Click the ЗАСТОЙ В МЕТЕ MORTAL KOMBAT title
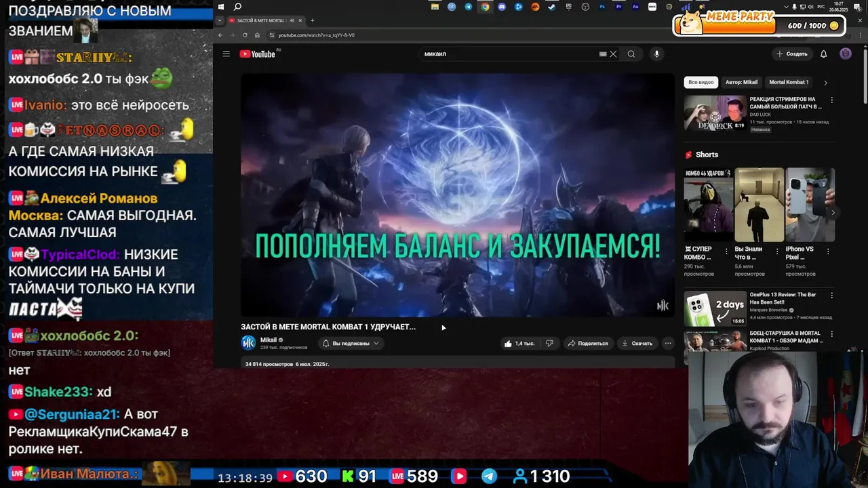Viewport: 868px width, 488px height. click(328, 327)
